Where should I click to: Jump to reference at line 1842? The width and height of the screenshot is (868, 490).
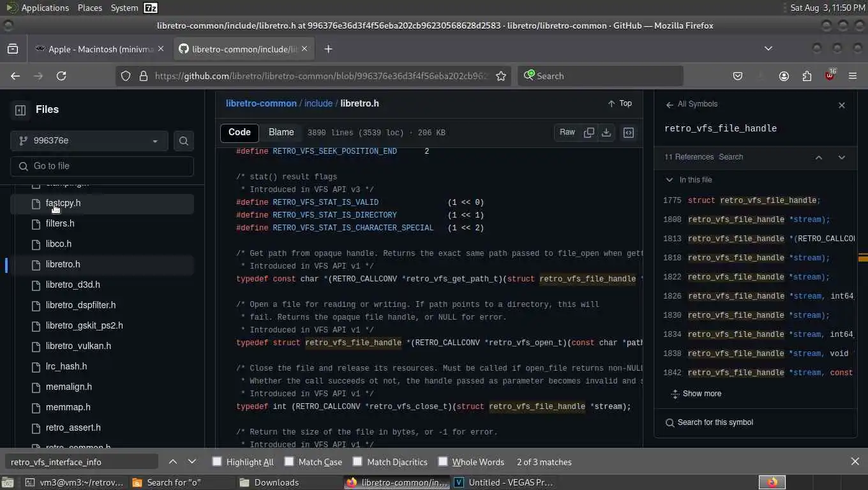755,373
